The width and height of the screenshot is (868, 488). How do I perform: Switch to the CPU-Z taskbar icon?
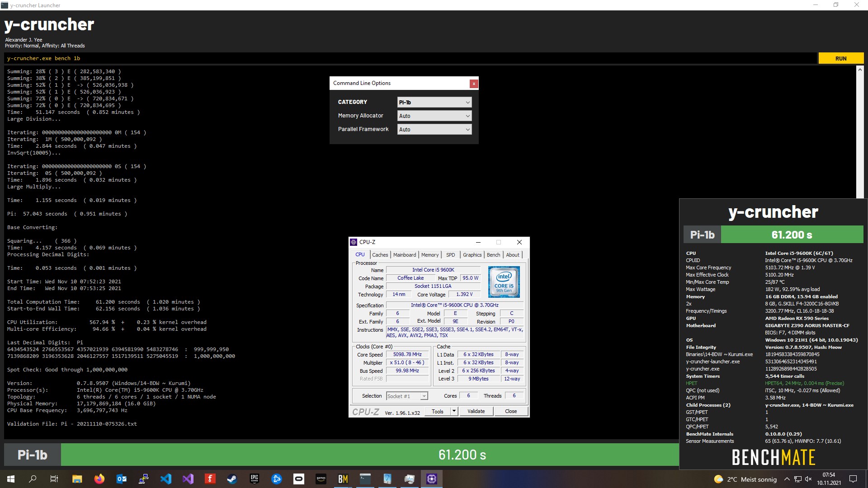coord(432,479)
